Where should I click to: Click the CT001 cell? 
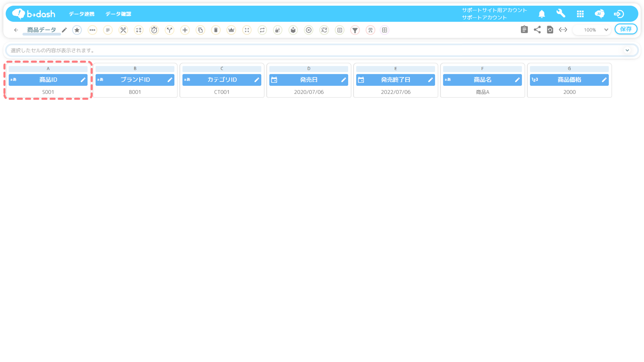click(222, 92)
